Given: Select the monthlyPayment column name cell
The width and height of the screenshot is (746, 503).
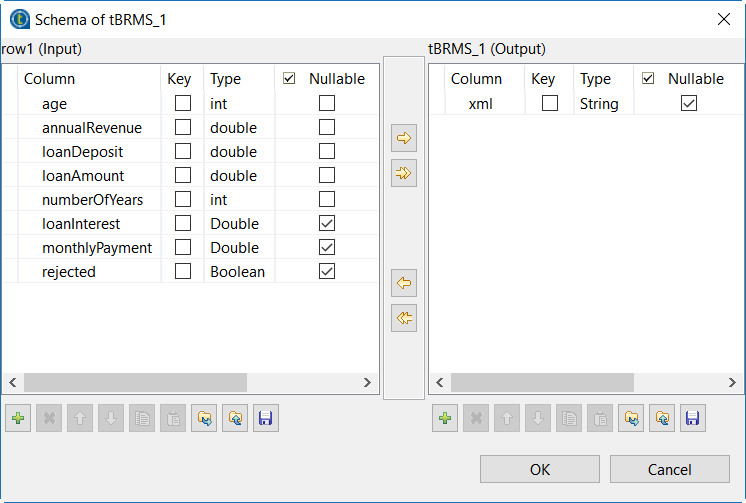Looking at the screenshot, I should (97, 247).
